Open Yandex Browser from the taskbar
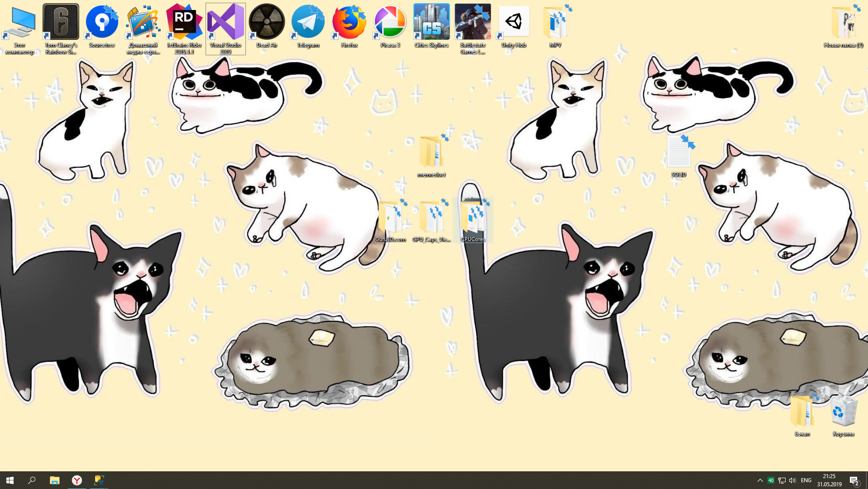The image size is (868, 489). (77, 480)
